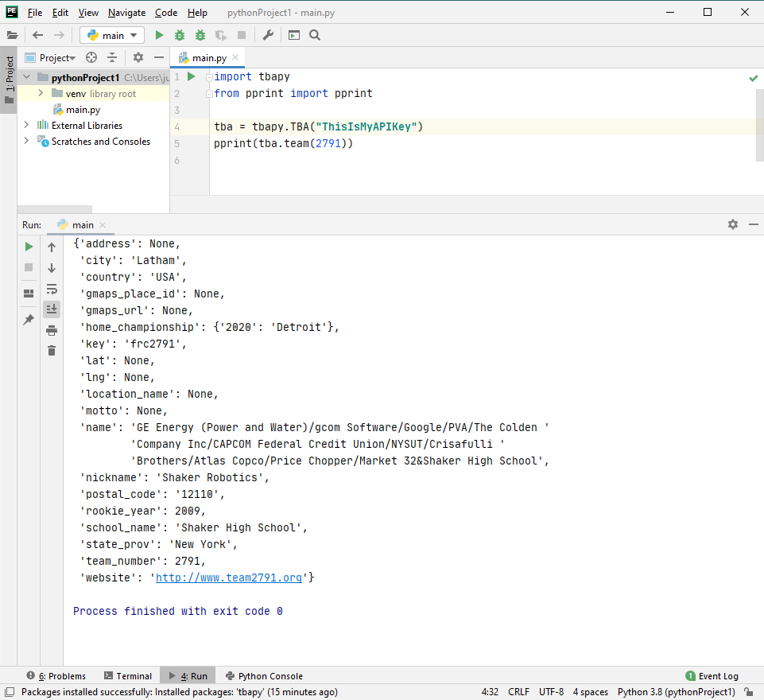Click the Run gutter arrow beside line 1
Image resolution: width=764 pixels, height=700 pixels.
pyautogui.click(x=191, y=76)
